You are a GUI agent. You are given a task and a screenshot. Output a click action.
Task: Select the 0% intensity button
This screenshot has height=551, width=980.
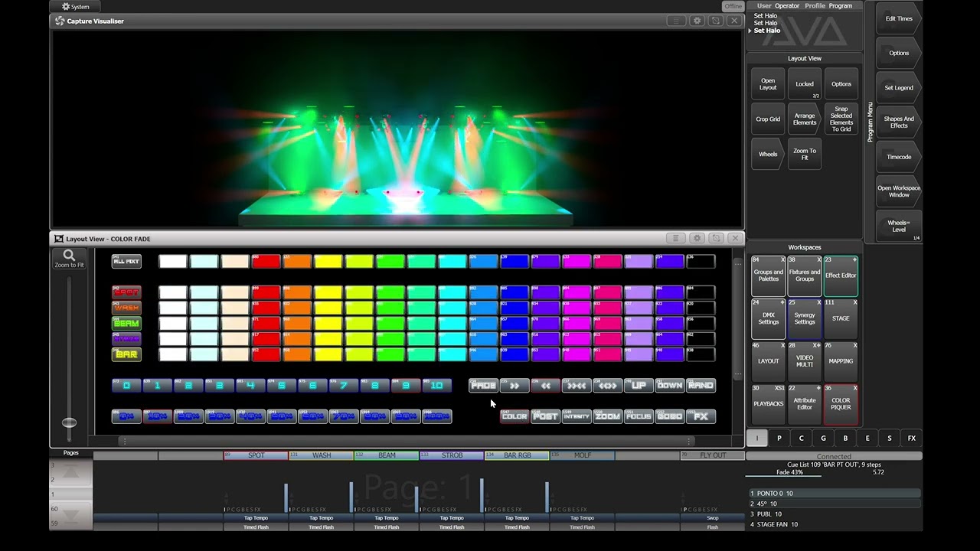[x=126, y=416]
